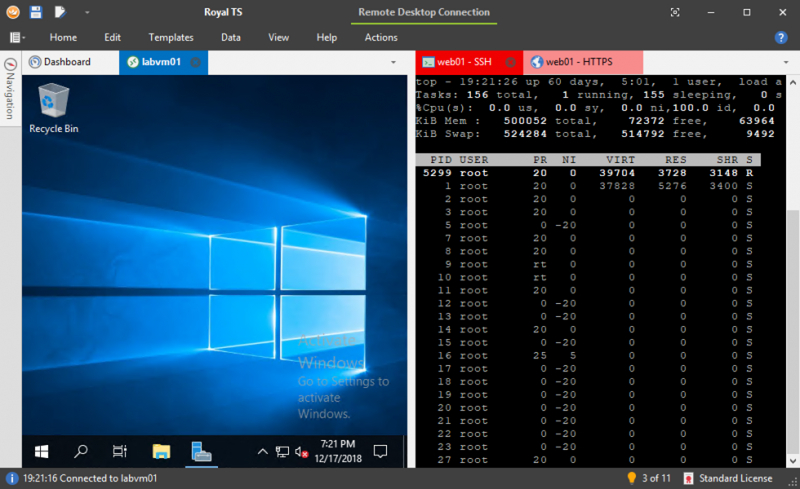This screenshot has height=489, width=800.
Task: Open the Templates ribbon tab
Action: coord(171,37)
